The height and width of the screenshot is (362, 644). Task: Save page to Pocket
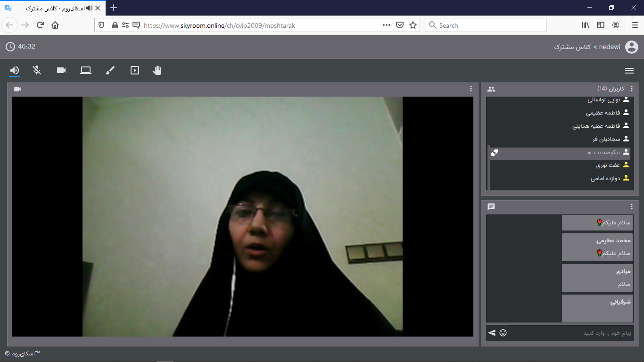pos(399,25)
